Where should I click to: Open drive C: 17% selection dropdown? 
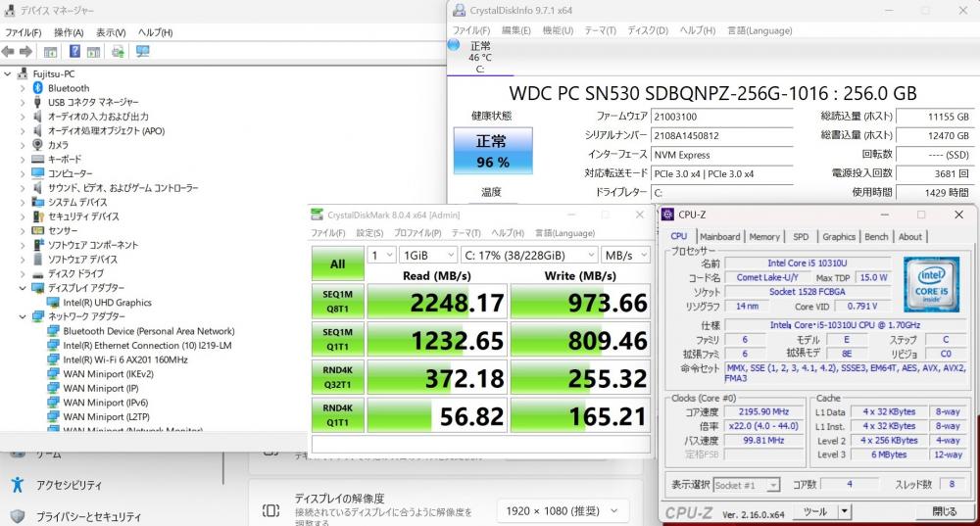click(x=529, y=255)
